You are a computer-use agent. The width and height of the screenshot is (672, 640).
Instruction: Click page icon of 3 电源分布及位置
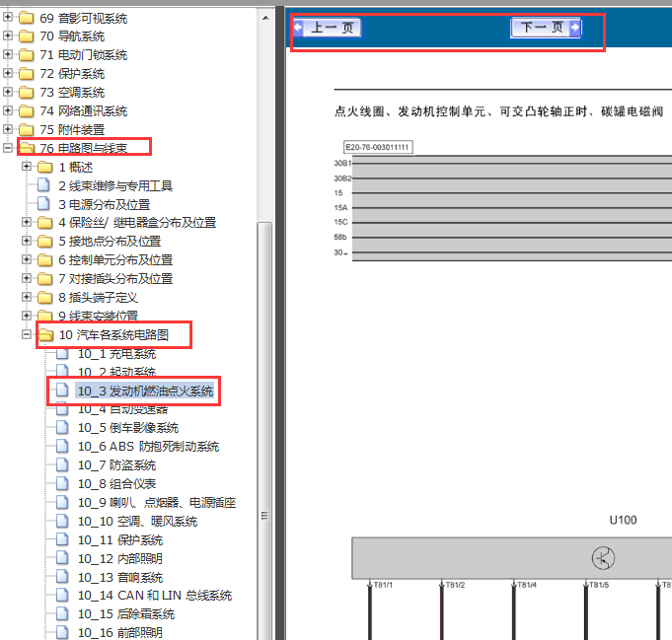tap(43, 204)
